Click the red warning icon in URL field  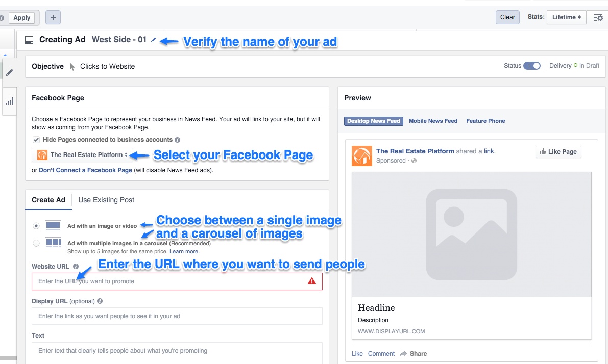[x=312, y=281]
